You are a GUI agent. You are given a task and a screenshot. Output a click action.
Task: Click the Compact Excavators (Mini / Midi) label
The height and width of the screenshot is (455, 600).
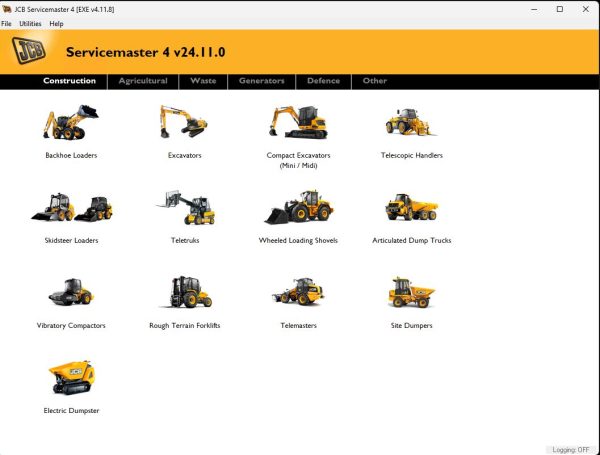298,160
